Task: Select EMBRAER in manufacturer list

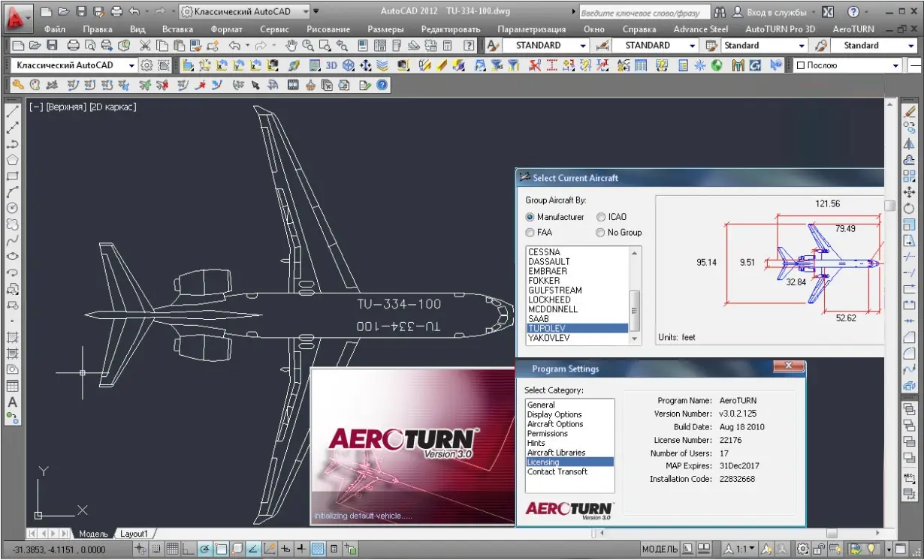Action: [x=548, y=271]
